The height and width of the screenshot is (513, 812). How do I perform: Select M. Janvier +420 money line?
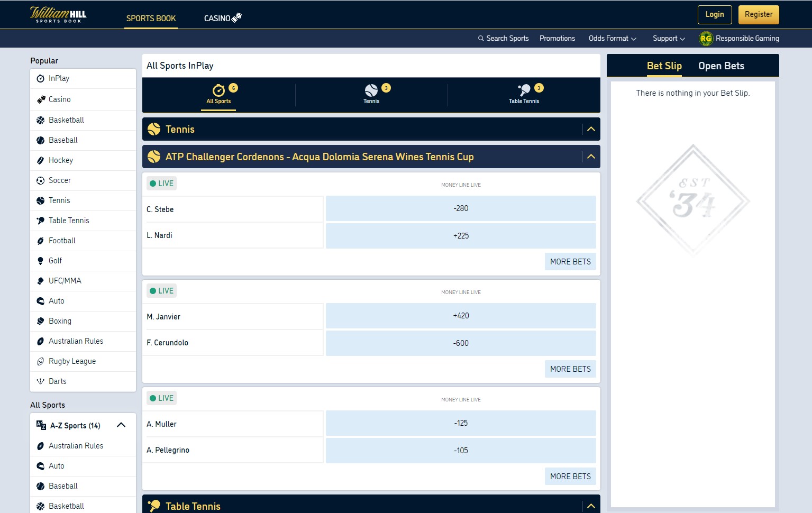461,316
